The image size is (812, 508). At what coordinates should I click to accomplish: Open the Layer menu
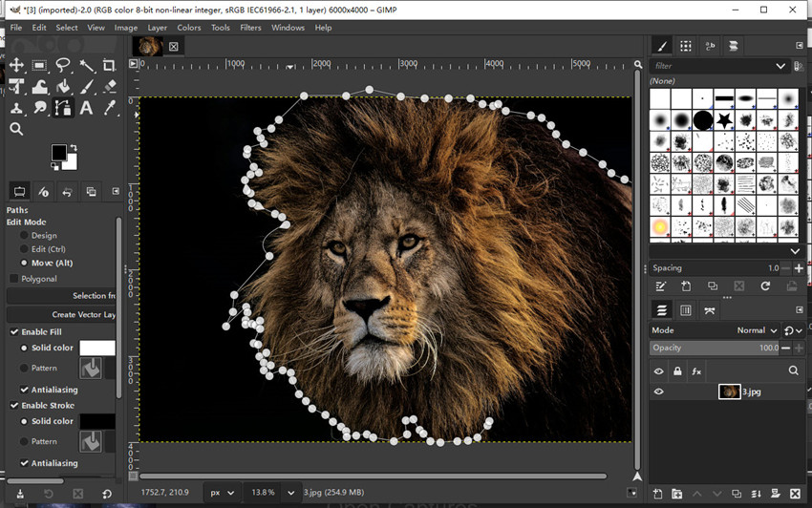[157, 28]
